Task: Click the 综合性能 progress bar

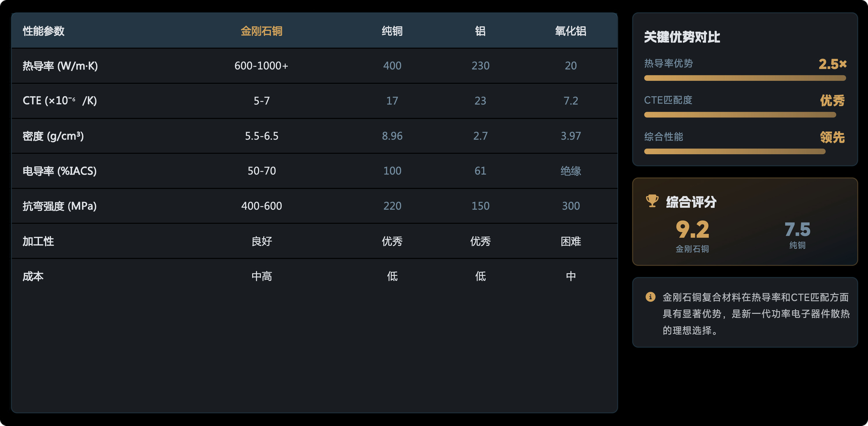Action: (x=735, y=152)
